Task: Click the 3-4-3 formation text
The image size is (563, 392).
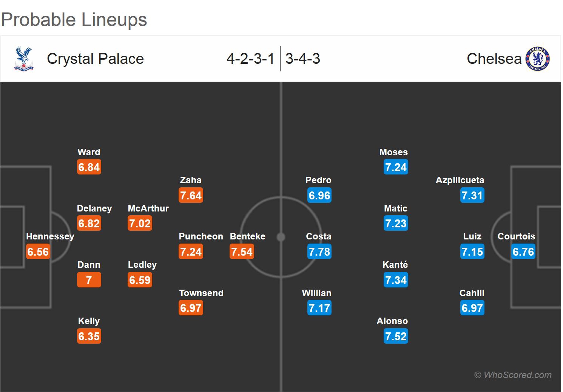Action: point(303,59)
